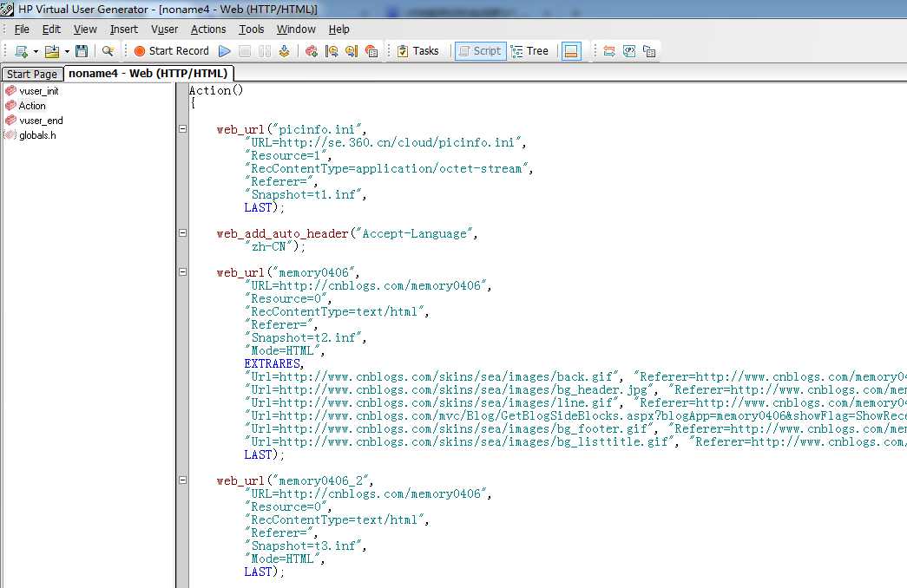Open the File menu

coord(22,29)
